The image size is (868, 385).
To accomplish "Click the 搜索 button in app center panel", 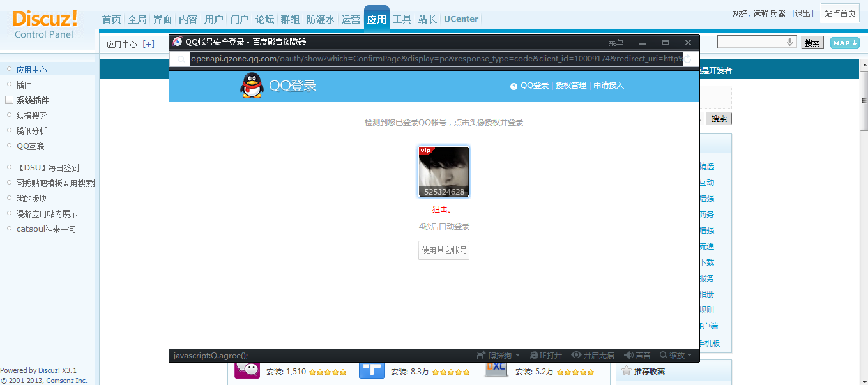I will click(x=719, y=119).
